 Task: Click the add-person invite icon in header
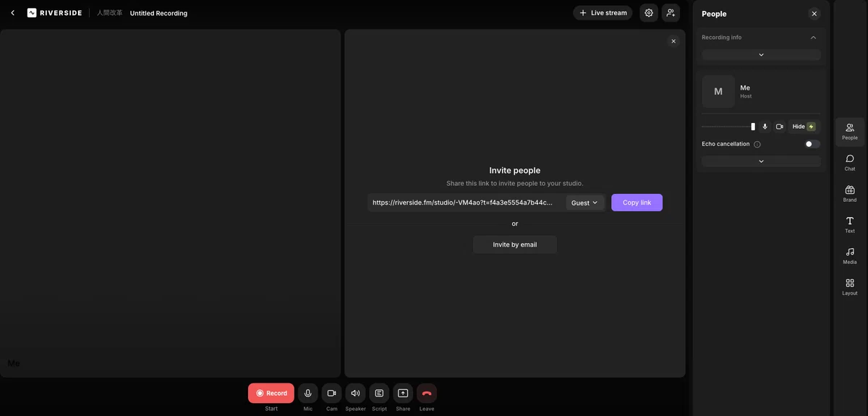point(671,13)
